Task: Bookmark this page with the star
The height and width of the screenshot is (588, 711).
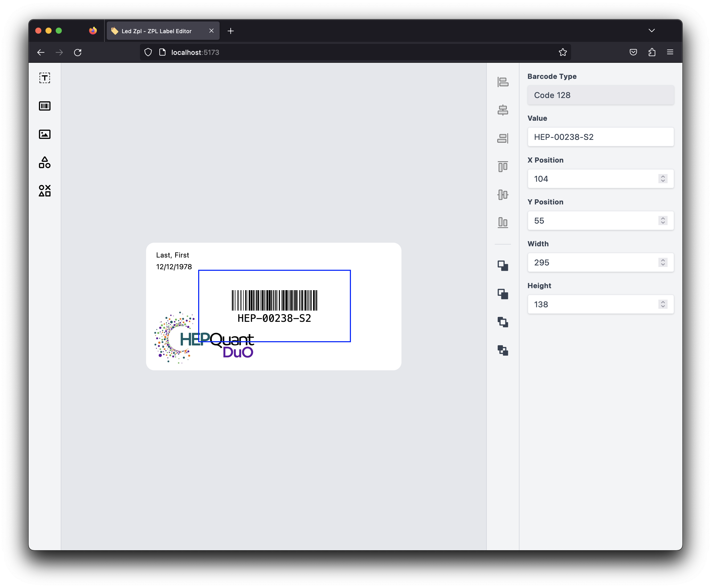Action: click(x=563, y=52)
